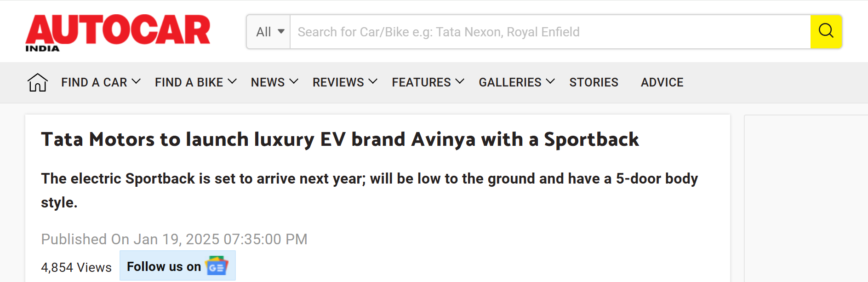Expand the News menu chevron
This screenshot has height=282, width=868.
(x=294, y=82)
